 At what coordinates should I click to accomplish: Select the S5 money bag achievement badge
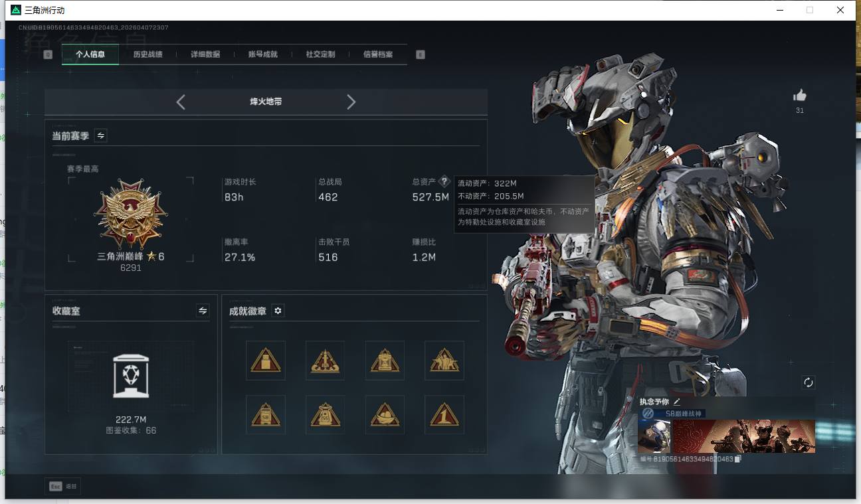pos(326,415)
